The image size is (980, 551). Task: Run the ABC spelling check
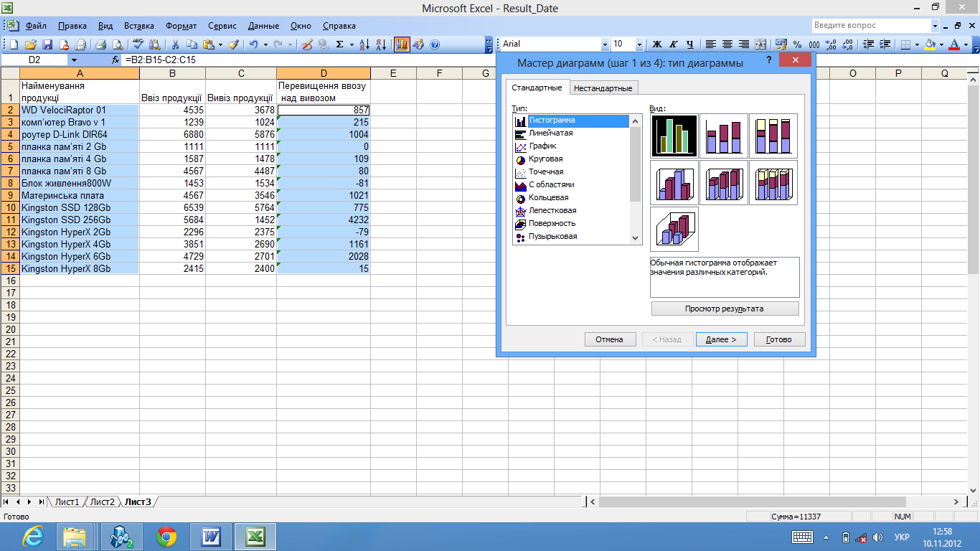click(138, 44)
